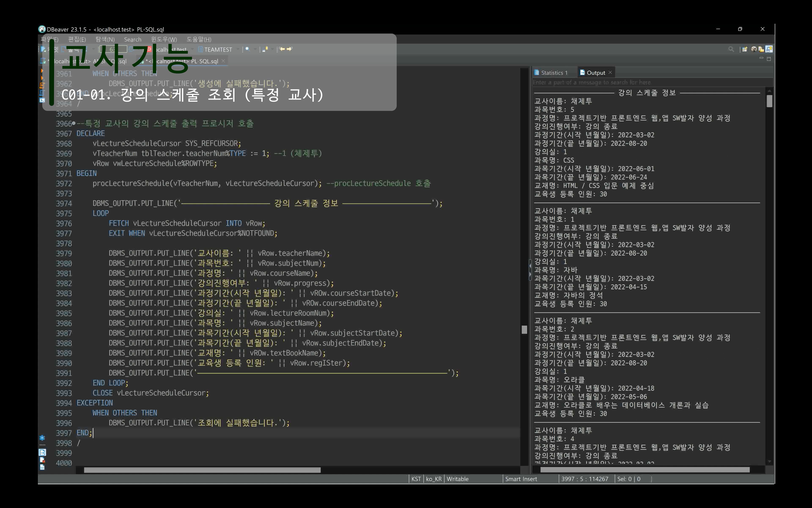Click execute SQL script icon in left gutter
This screenshot has height=508, width=812.
click(42, 85)
